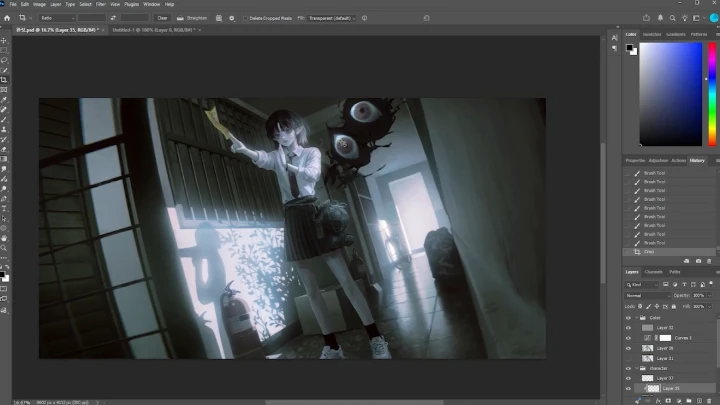Open the notifications bell icon
The height and width of the screenshot is (405, 720).
point(660,18)
